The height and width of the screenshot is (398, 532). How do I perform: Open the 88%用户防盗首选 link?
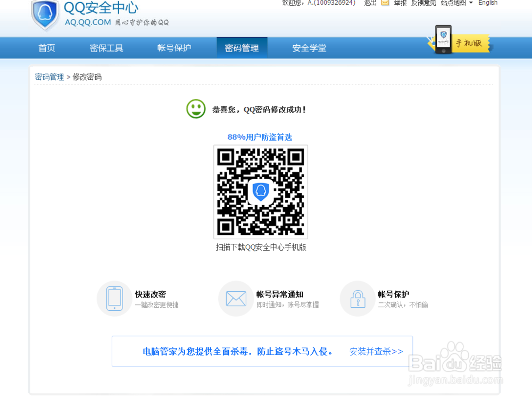coord(261,137)
